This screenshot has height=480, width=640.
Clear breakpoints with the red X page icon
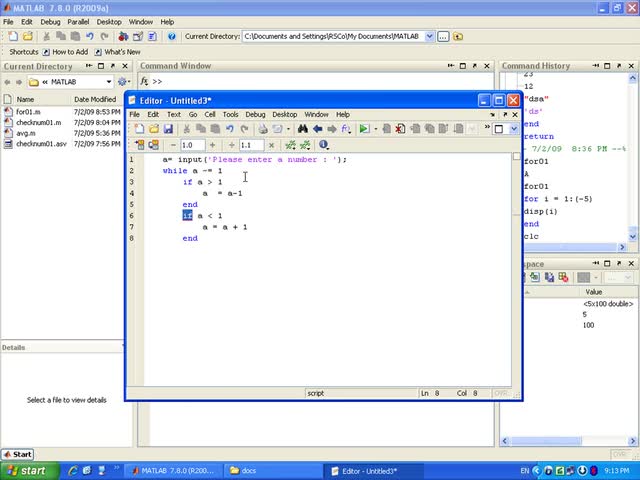(x=400, y=129)
